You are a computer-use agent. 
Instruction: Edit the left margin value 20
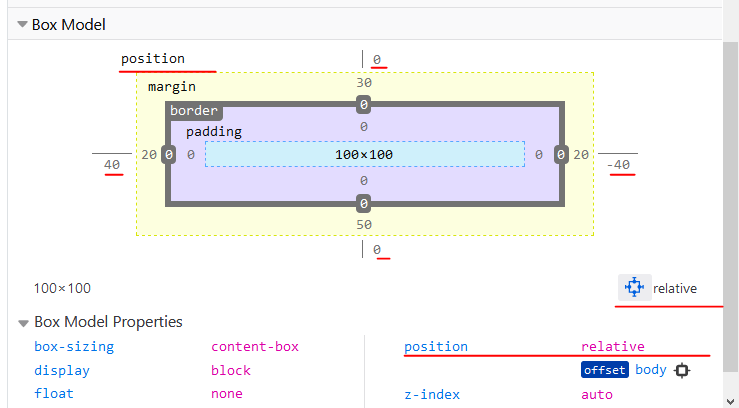148,154
